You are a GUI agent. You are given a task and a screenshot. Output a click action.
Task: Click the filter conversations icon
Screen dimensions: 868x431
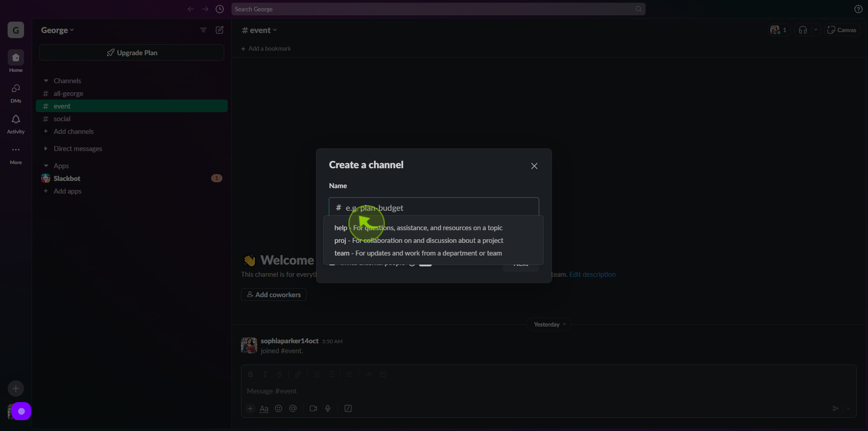click(203, 30)
